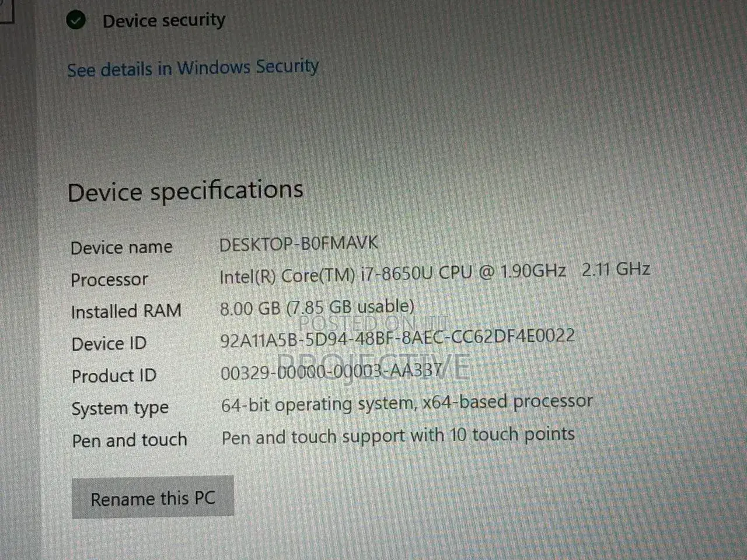Click the green checkmark Device security icon
This screenshot has width=747, height=560.
click(x=76, y=21)
